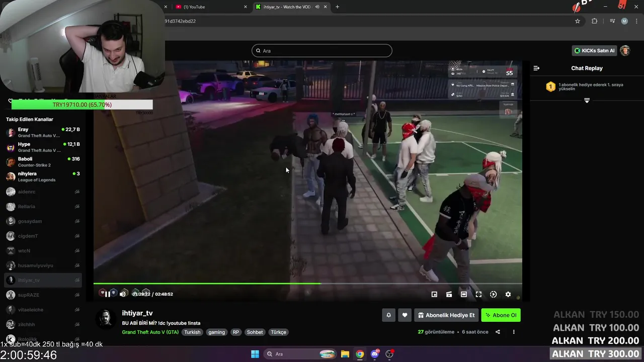
Task: Open husamviyuviyu channel in the sidebar
Action: pyautogui.click(x=43, y=265)
